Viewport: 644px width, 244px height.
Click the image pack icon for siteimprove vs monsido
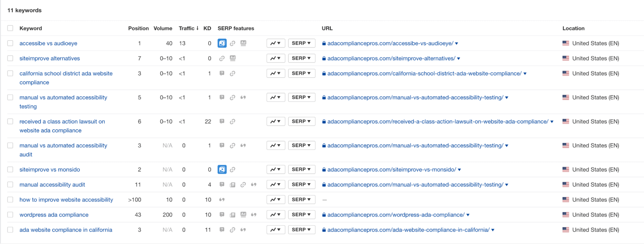(222, 169)
